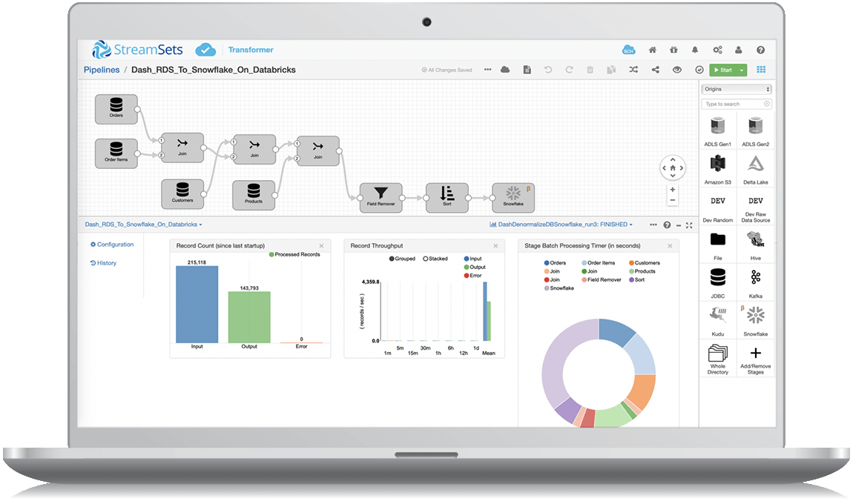
Task: Add Kafka origin from library
Action: point(756,283)
